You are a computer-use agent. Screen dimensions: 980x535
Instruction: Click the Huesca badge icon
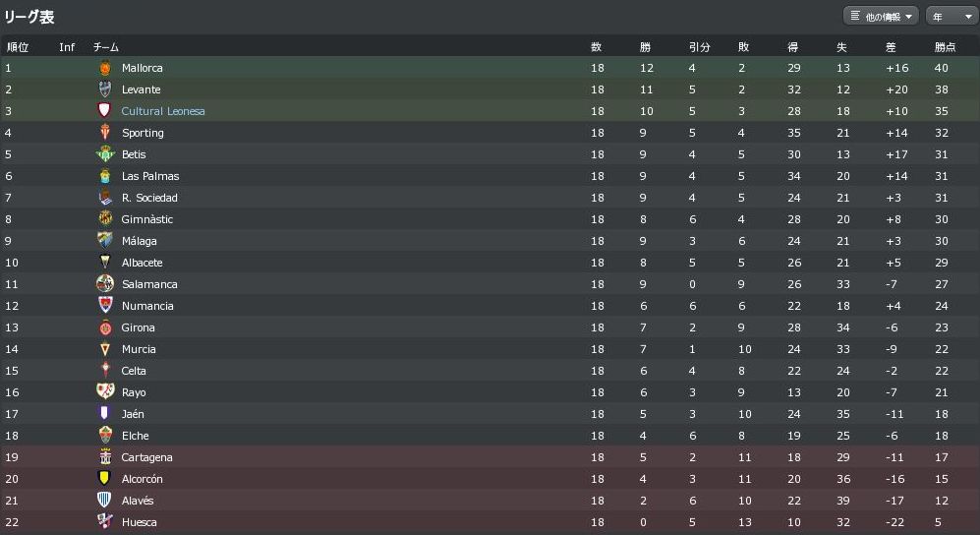pos(105,522)
